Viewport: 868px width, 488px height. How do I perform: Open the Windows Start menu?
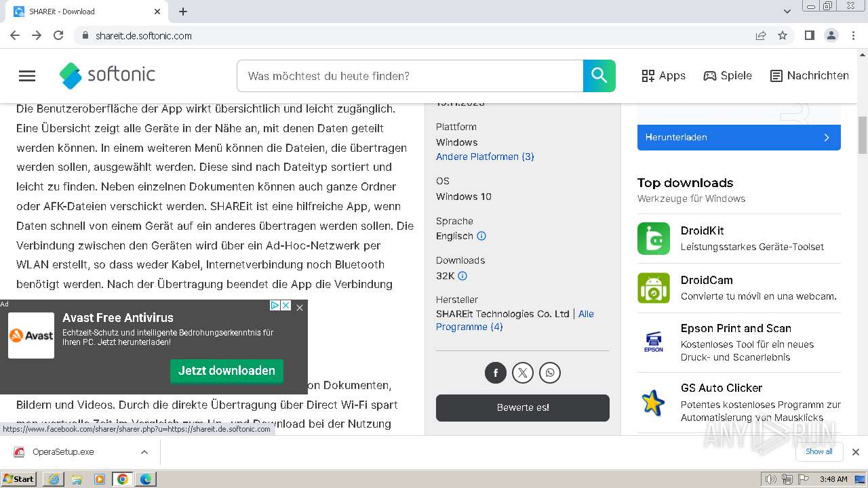[x=19, y=479]
